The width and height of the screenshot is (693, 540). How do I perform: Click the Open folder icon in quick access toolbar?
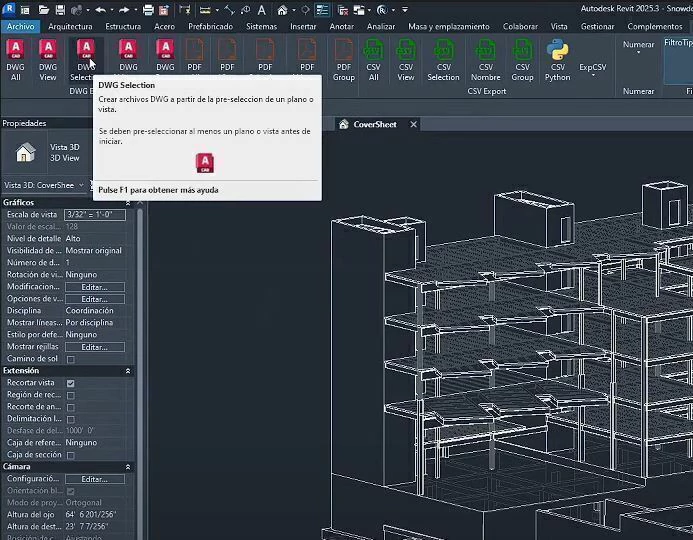coord(43,10)
